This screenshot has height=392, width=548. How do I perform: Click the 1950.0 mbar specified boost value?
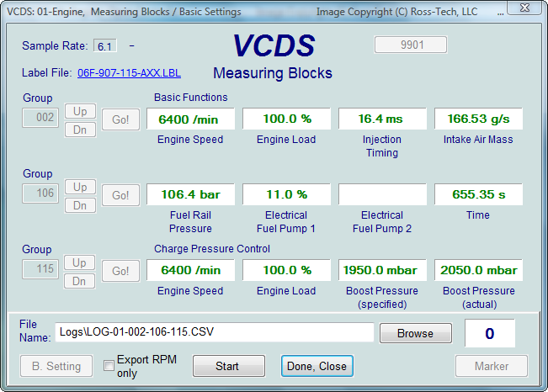(382, 270)
